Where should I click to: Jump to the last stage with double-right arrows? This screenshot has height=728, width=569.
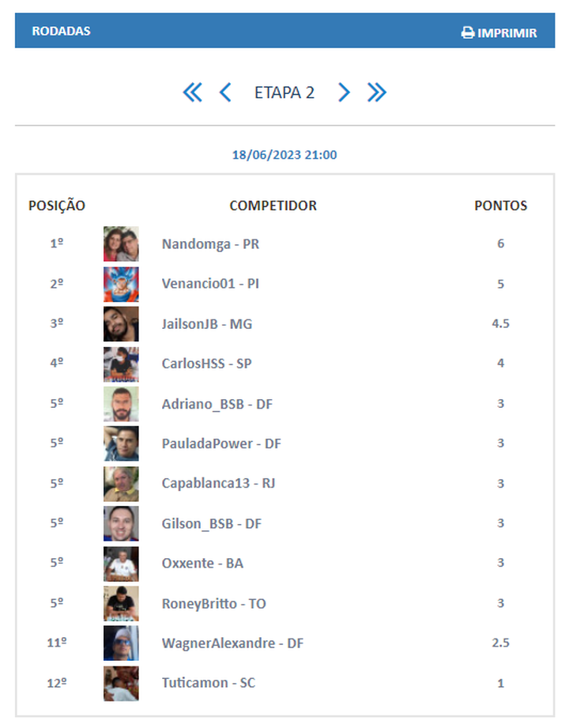[x=377, y=92]
